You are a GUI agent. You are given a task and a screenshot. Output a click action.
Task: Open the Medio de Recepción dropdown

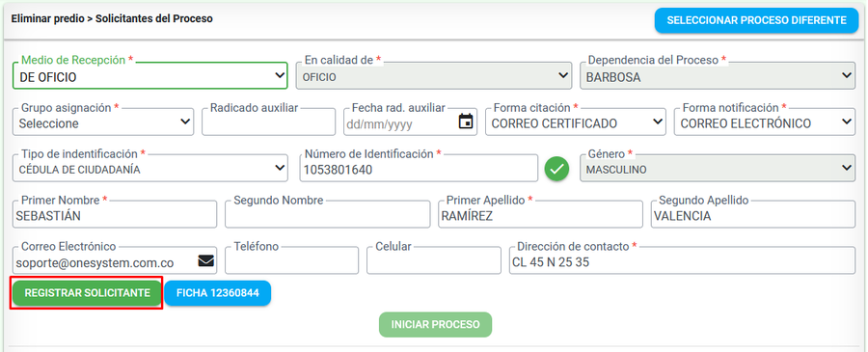point(150,75)
